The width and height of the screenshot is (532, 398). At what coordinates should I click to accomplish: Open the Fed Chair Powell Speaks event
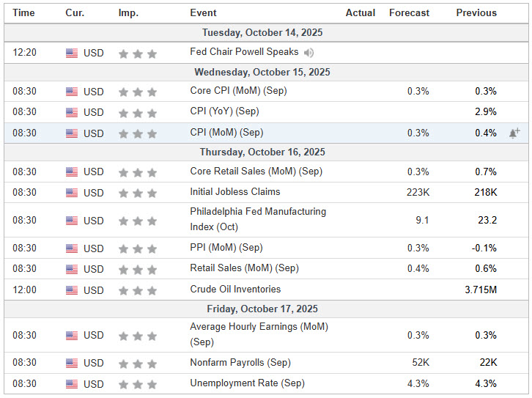[244, 52]
